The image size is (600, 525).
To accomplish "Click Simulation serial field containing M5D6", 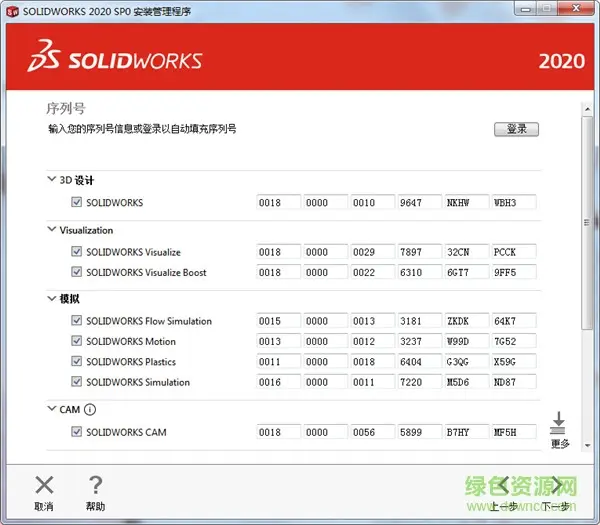I will tap(466, 381).
